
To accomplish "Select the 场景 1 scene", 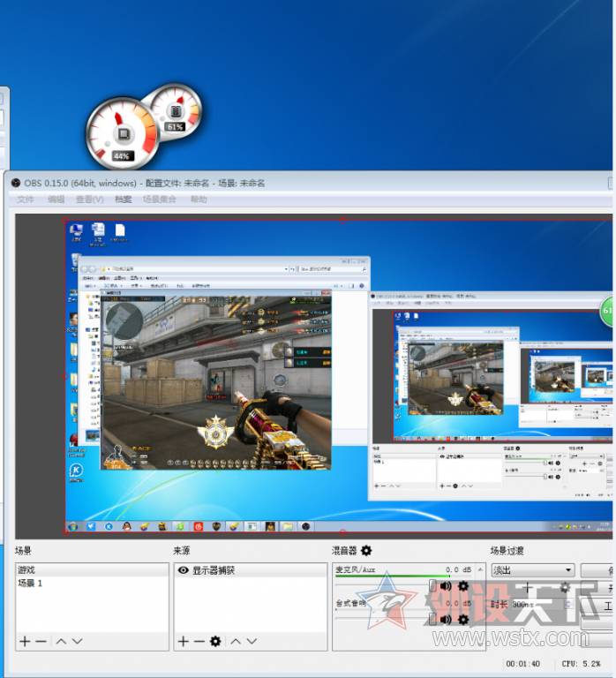I will pos(92,584).
